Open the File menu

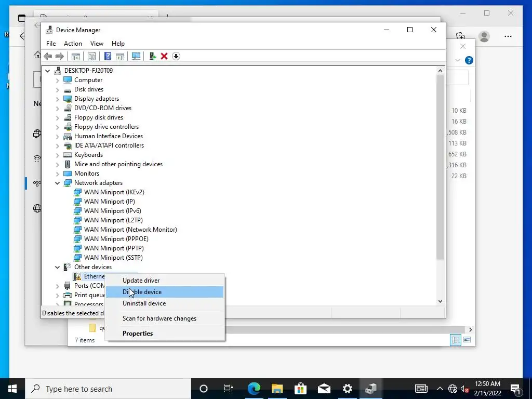click(51, 44)
